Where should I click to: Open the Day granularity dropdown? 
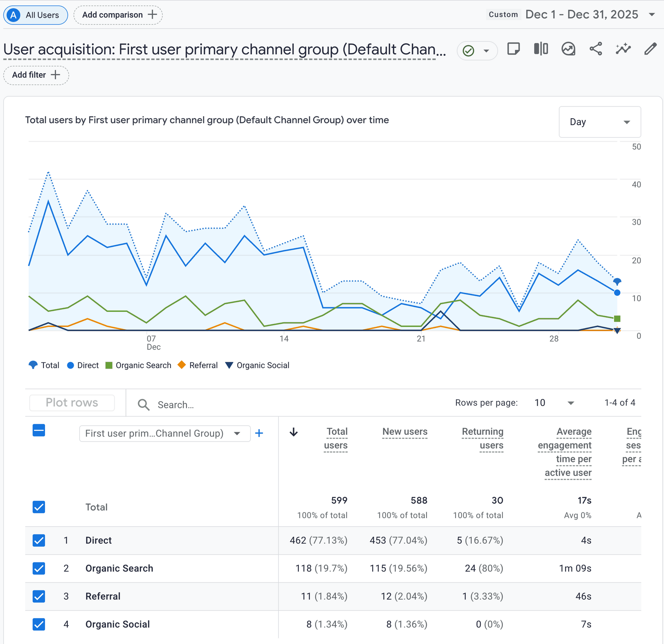click(x=600, y=122)
